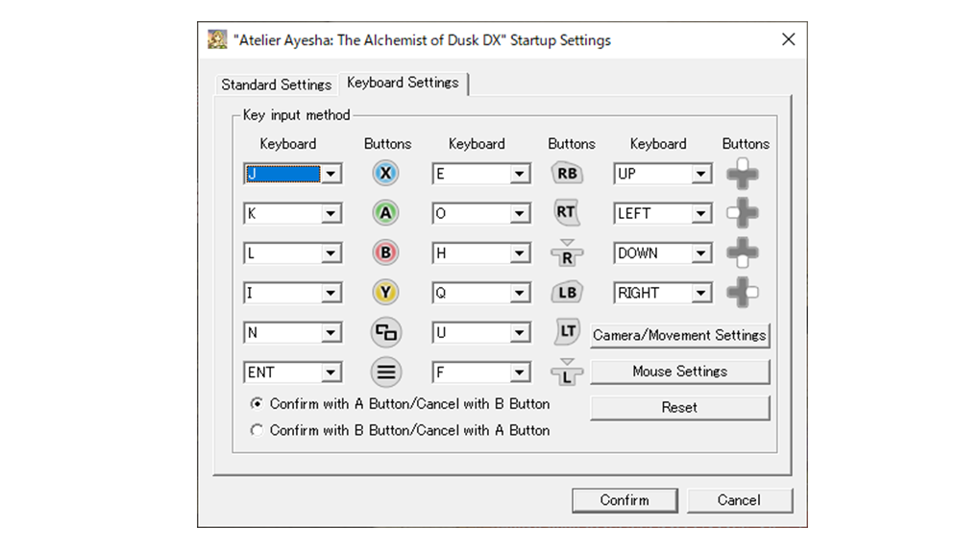The image size is (980, 551).
Task: Expand the O key dropdown for RT
Action: coord(520,214)
